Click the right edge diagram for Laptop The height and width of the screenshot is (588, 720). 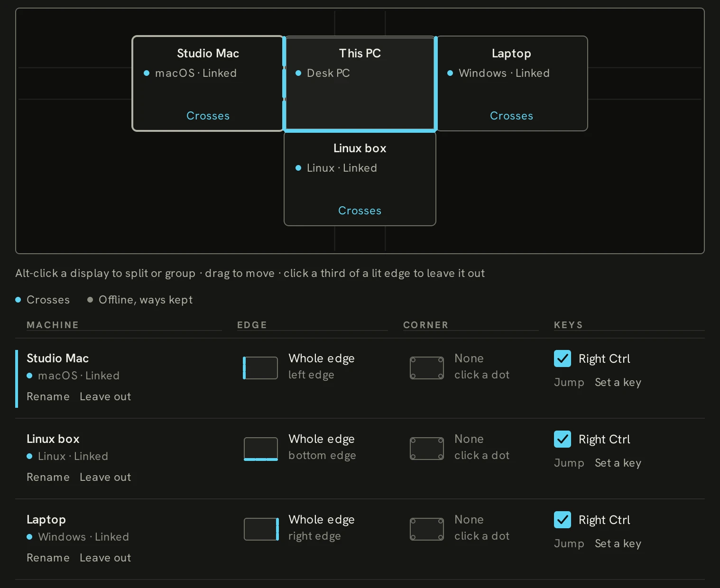261,529
